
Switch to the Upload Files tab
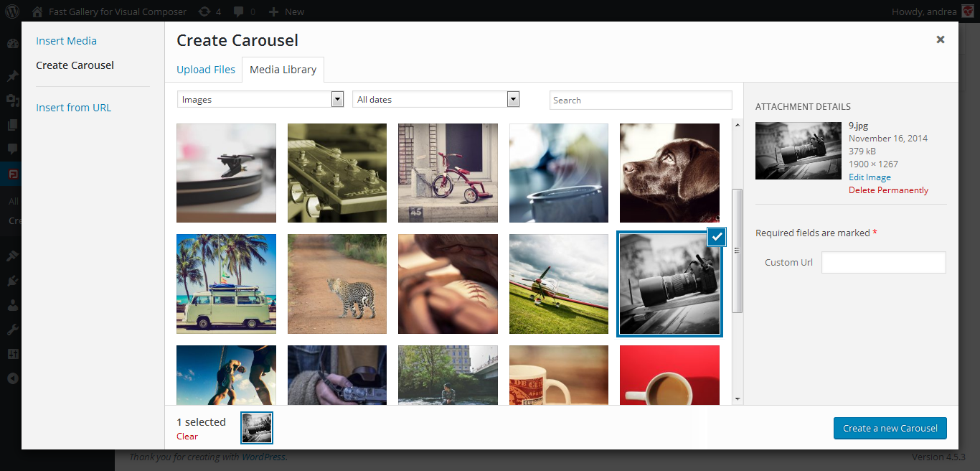pos(206,70)
